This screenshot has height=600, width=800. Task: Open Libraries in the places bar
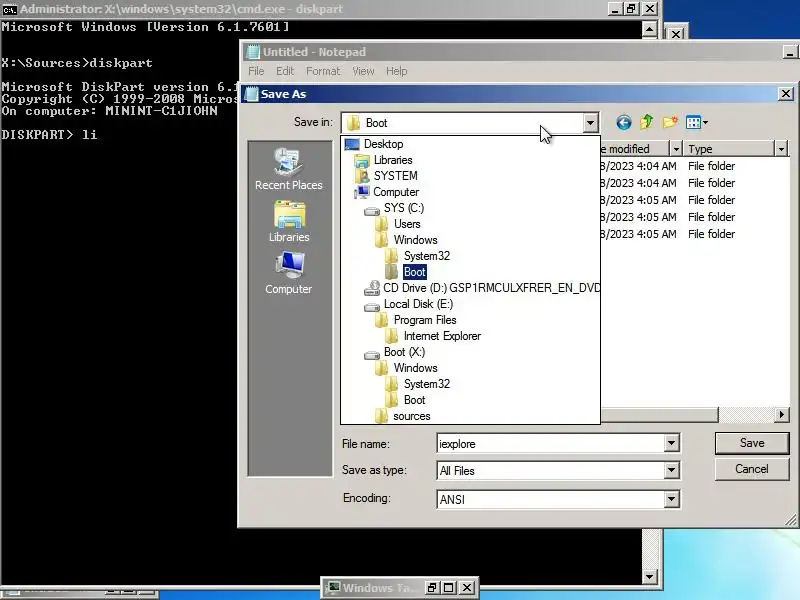pyautogui.click(x=289, y=221)
